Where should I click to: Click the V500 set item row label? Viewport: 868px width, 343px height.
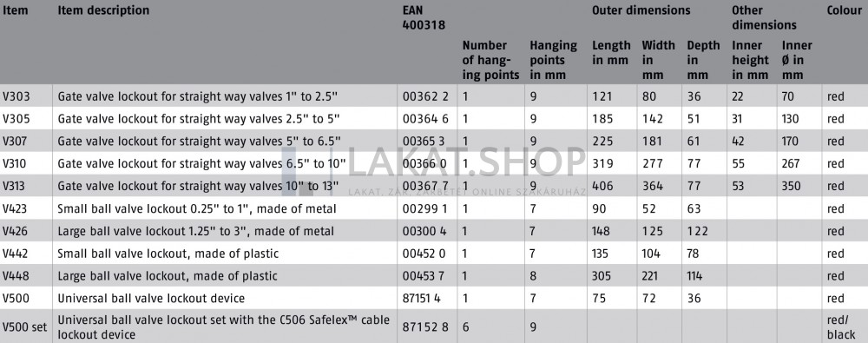tap(24, 327)
